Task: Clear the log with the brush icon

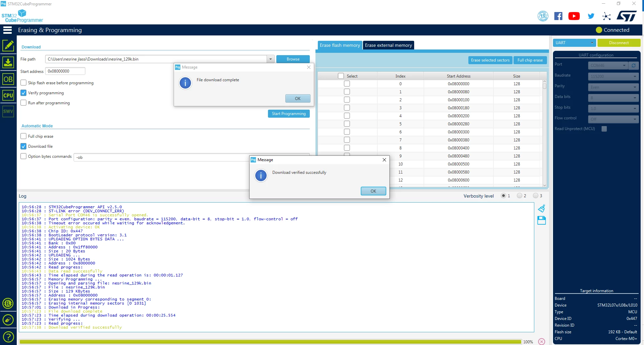Action: coord(542,209)
